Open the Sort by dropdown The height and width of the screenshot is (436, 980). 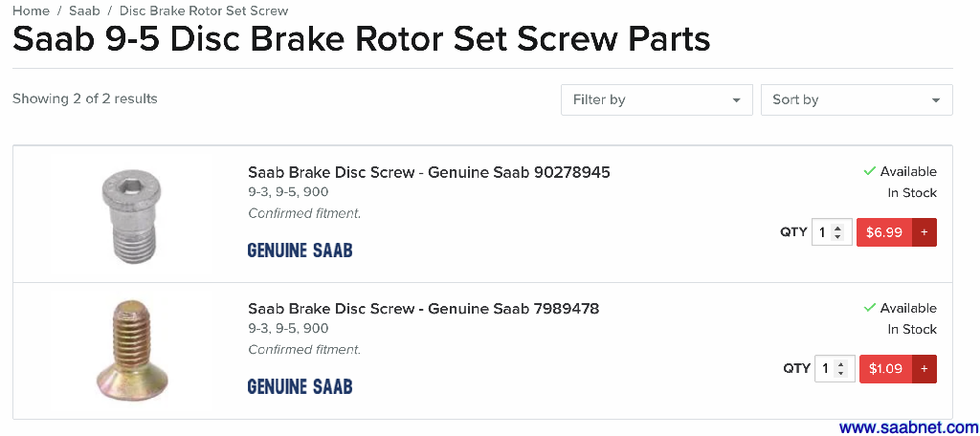856,99
